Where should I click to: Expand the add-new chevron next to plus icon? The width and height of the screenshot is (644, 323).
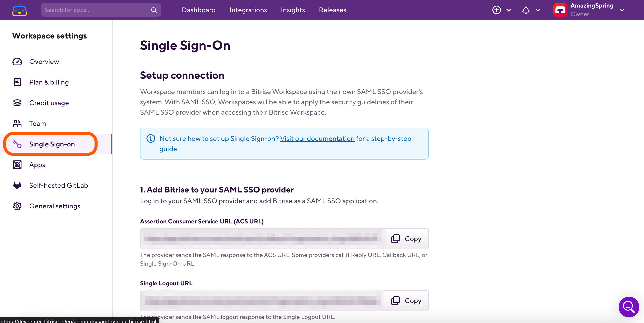tap(509, 10)
